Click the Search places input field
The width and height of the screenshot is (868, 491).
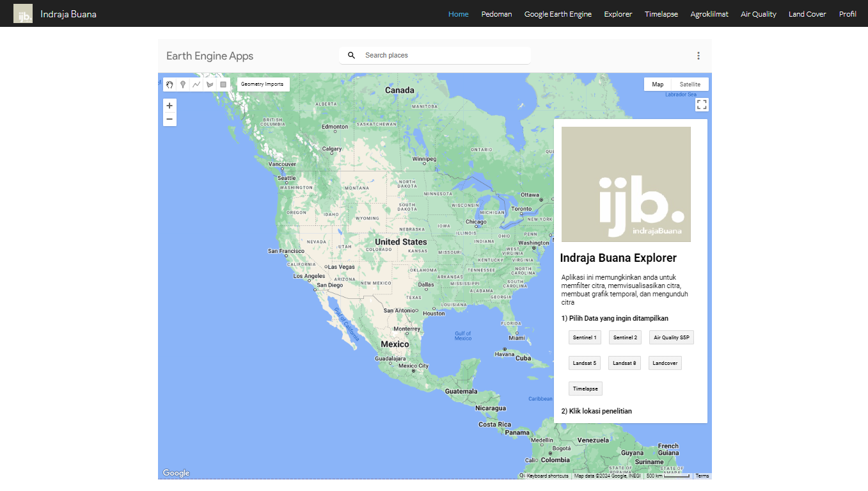(441, 56)
